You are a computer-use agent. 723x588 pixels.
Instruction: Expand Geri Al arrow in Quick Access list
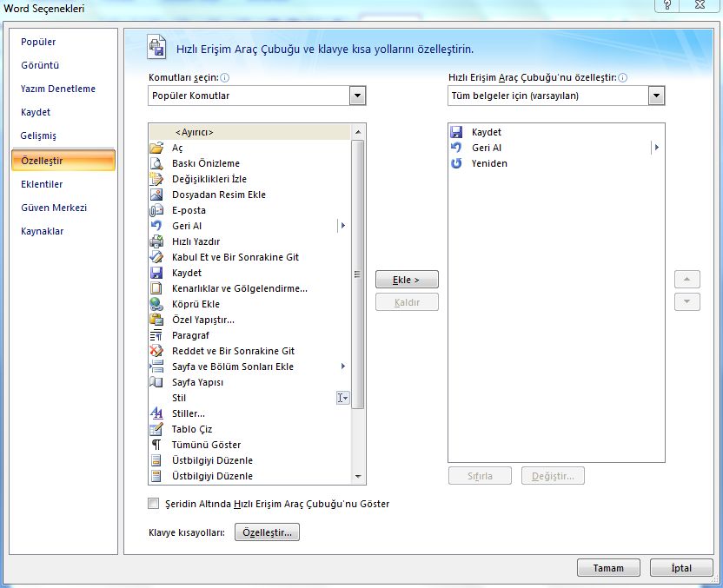[x=657, y=148]
